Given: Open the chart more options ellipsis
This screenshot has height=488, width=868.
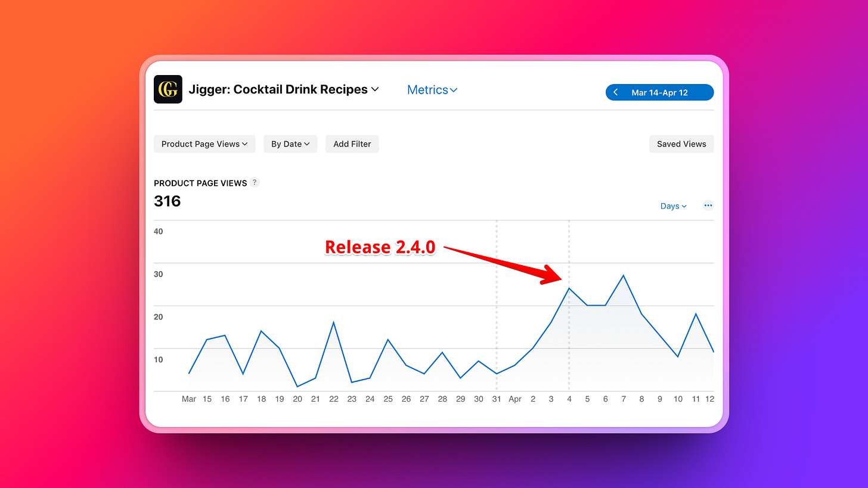Looking at the screenshot, I should [708, 206].
